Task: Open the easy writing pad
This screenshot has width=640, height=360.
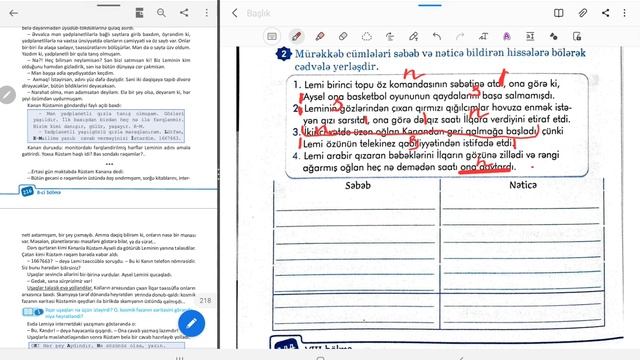Action: point(530,37)
